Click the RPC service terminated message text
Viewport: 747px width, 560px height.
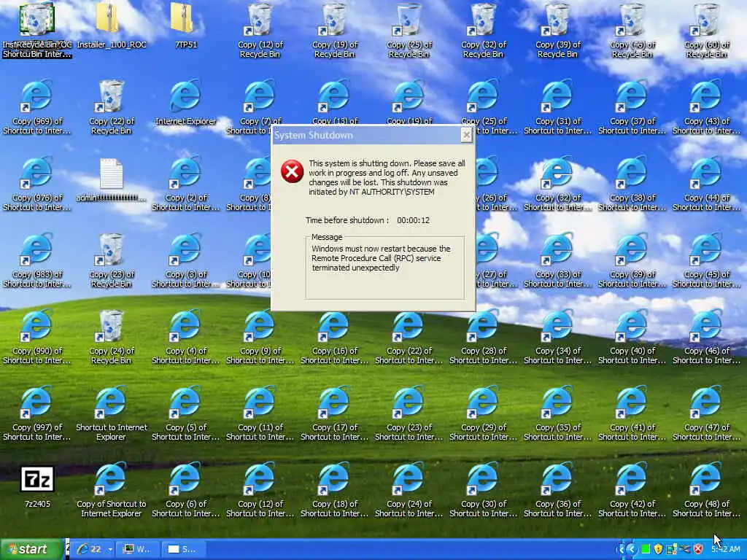coord(381,258)
